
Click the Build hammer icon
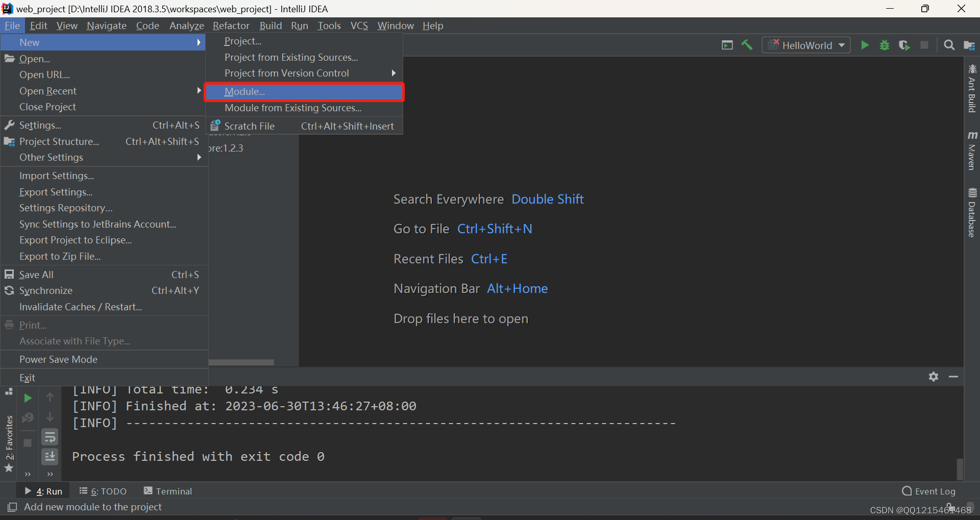click(747, 45)
